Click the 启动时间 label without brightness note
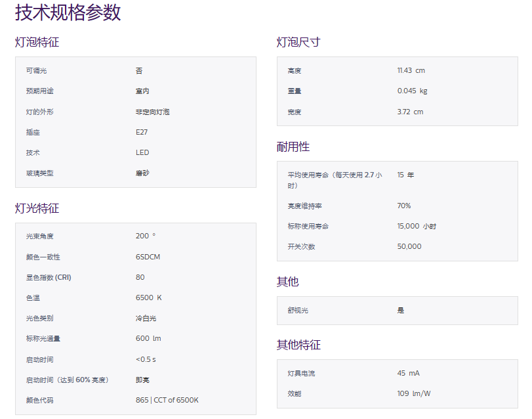This screenshot has height=419, width=532. tap(40, 360)
